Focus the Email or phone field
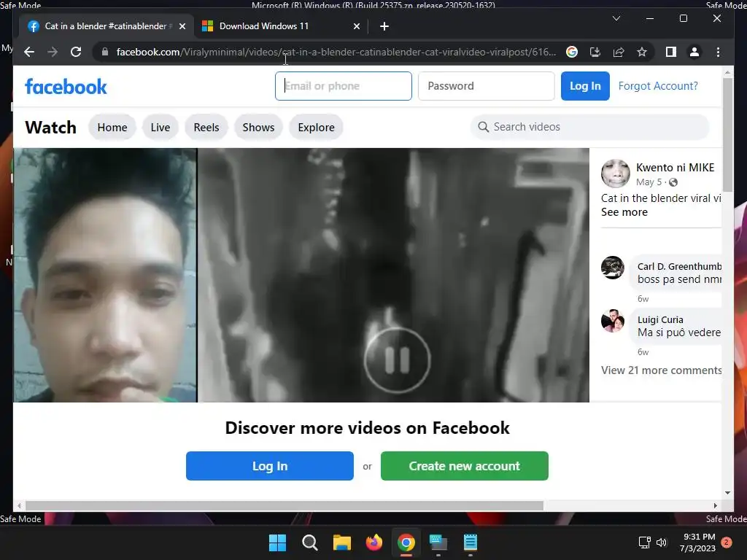Viewport: 747px width, 560px height. tap(343, 86)
